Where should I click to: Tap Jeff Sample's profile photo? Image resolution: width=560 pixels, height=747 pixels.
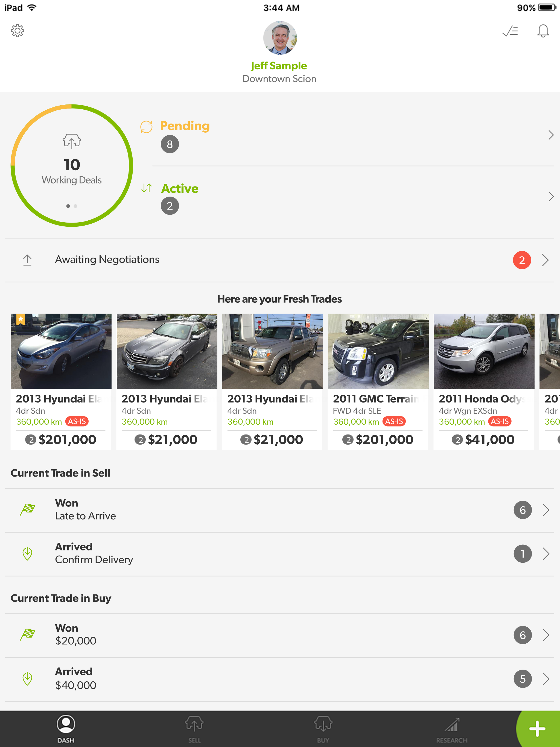click(x=280, y=38)
